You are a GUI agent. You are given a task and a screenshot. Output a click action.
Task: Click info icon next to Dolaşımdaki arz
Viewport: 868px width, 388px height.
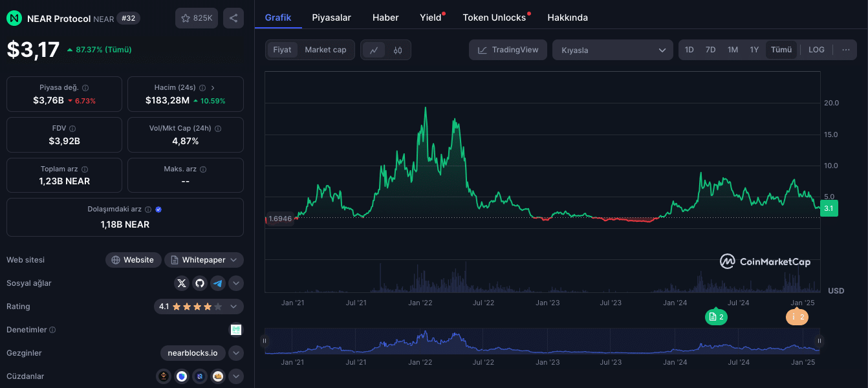pyautogui.click(x=148, y=210)
